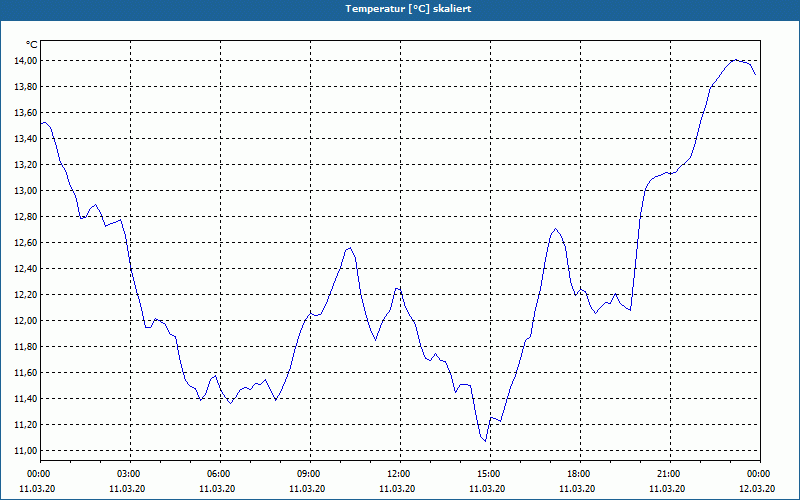Click the 12.03.20 date label
Screen dimensions: 800x500
coord(757,489)
